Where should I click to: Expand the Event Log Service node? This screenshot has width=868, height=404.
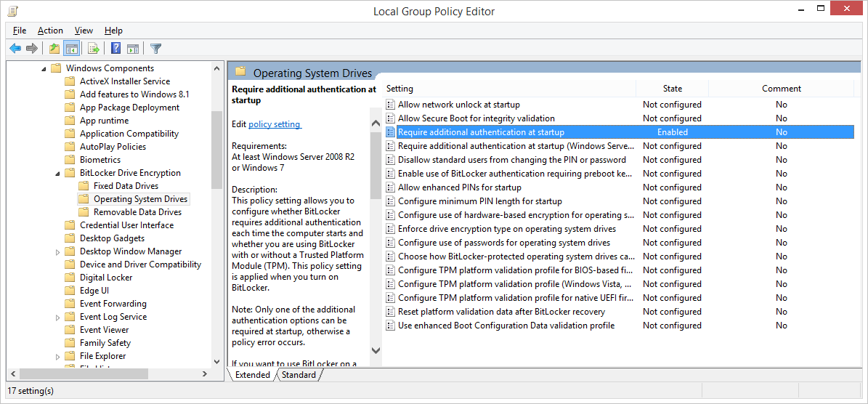pos(58,318)
